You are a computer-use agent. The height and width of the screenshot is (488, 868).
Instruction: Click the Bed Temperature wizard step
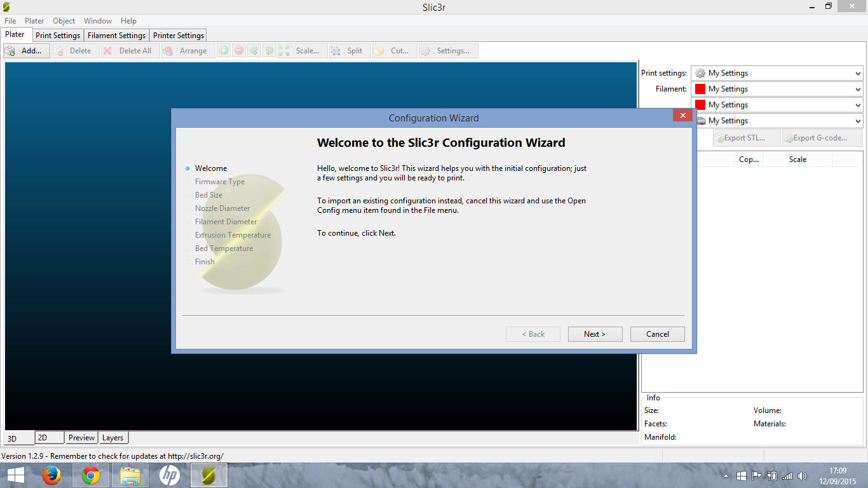coord(224,248)
